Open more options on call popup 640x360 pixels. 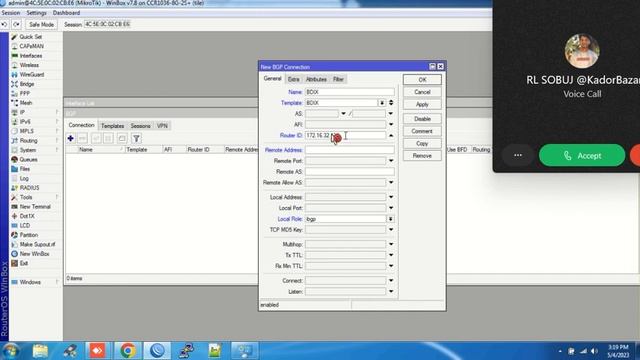click(518, 156)
